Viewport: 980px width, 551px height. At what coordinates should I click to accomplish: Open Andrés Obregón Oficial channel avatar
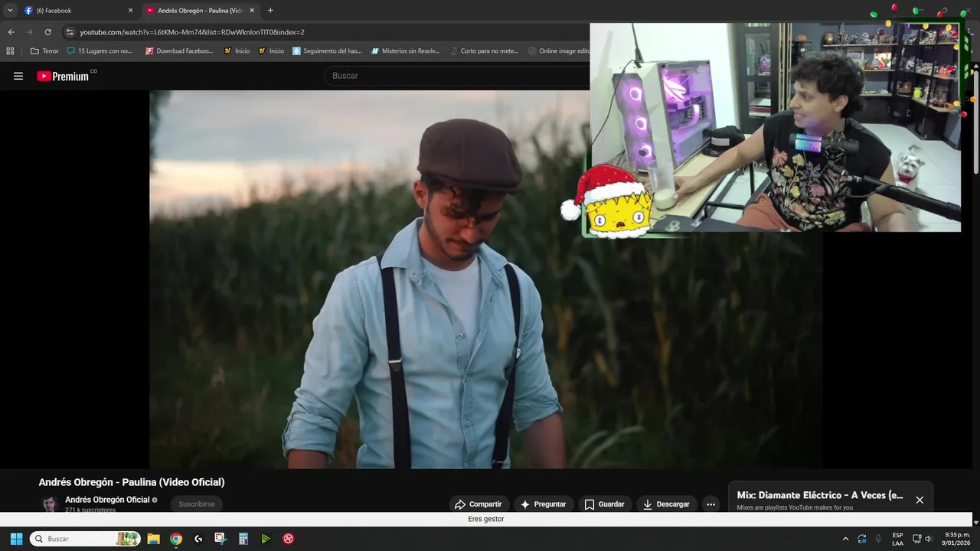[x=50, y=504]
